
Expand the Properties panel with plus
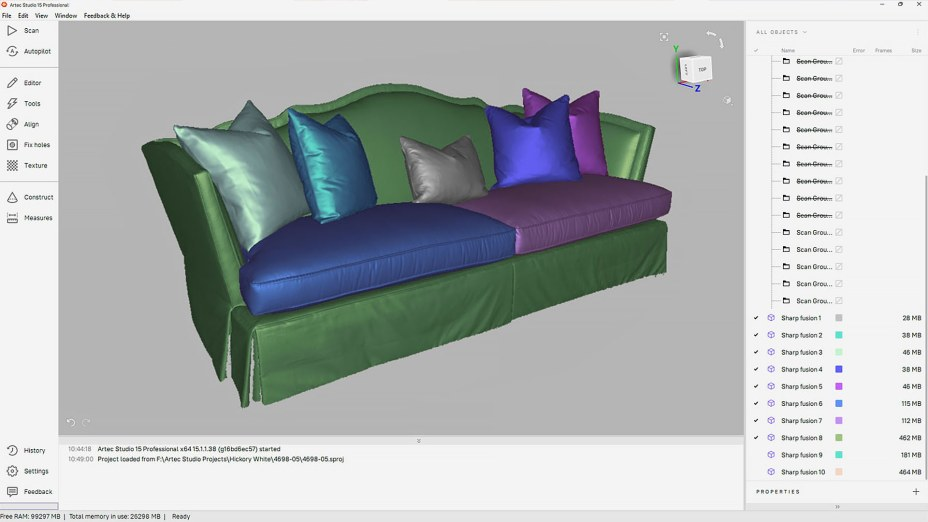pos(915,492)
